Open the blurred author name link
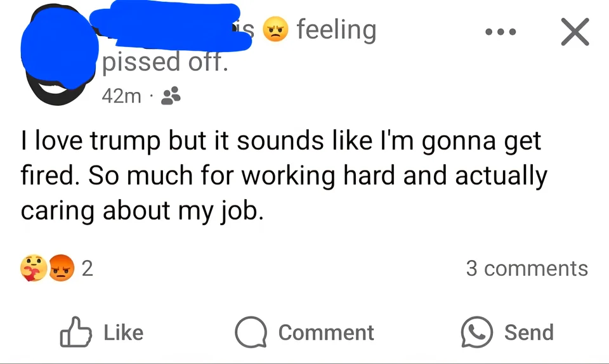 (x=171, y=27)
